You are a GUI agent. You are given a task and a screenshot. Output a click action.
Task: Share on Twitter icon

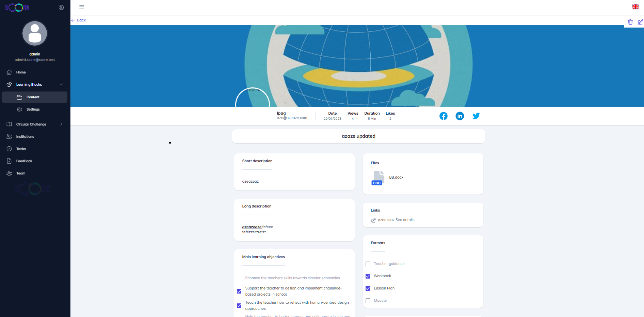coord(476,116)
